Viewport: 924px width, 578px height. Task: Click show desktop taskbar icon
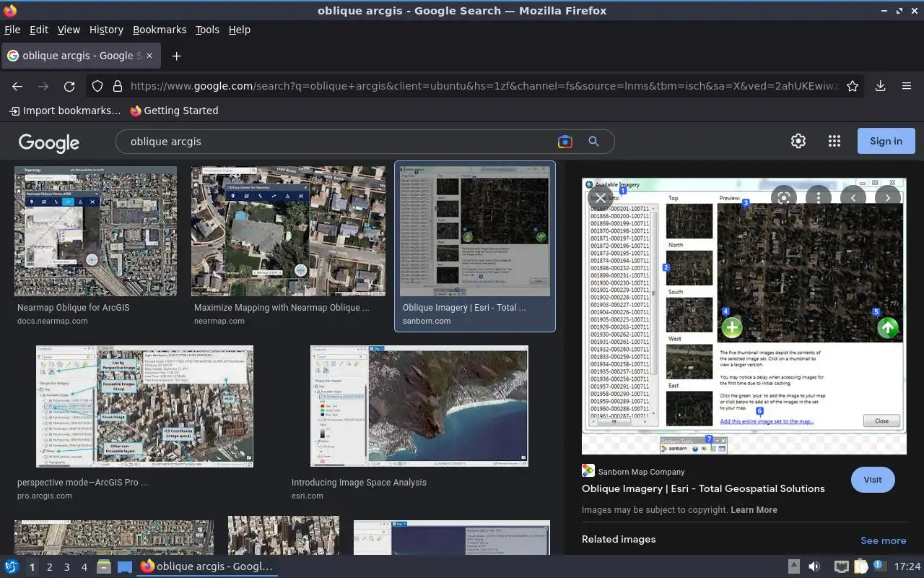click(x=125, y=566)
